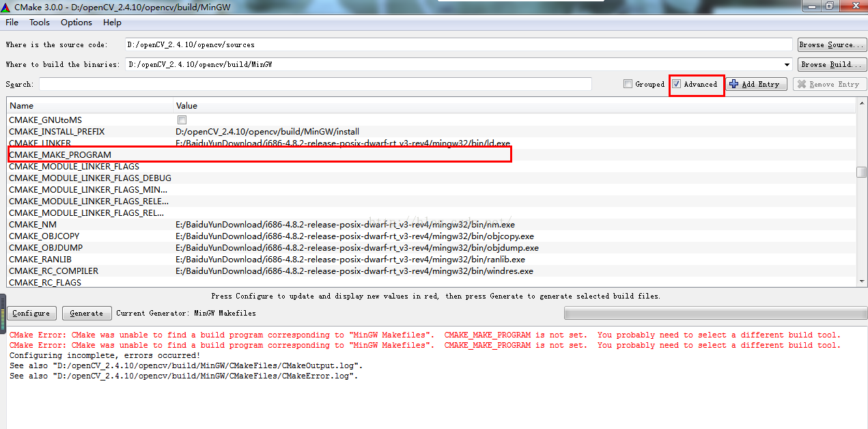Click the ranlib.exe path value
Viewport: 868px width, 429px height.
coord(350,260)
